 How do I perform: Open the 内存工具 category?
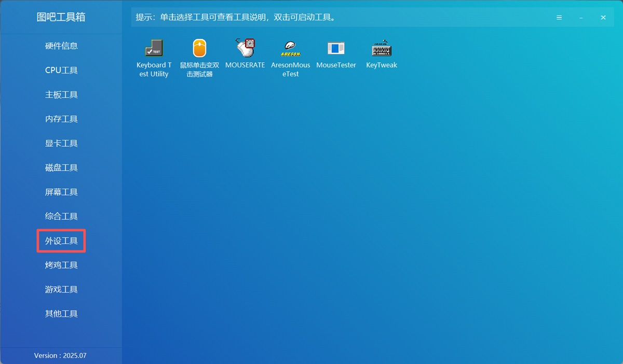click(61, 119)
